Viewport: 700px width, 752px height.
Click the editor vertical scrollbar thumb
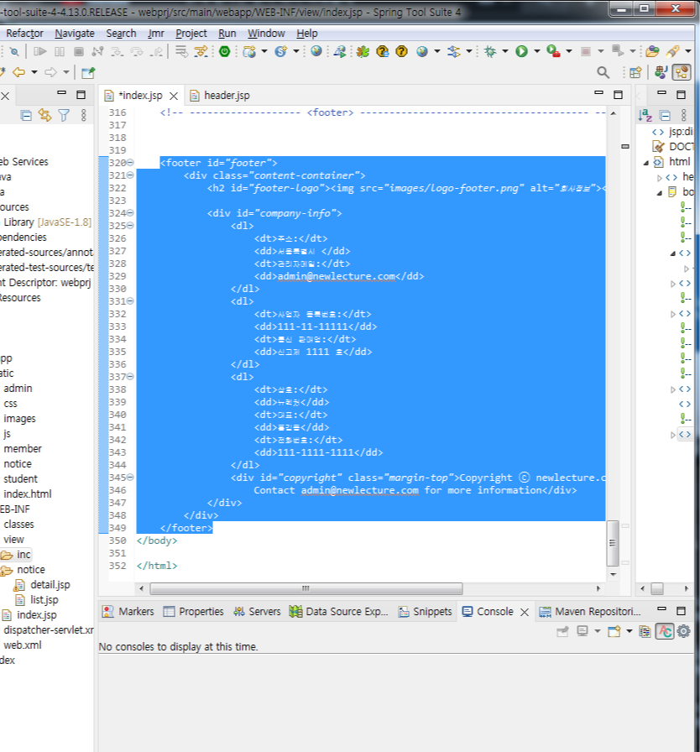pos(612,543)
